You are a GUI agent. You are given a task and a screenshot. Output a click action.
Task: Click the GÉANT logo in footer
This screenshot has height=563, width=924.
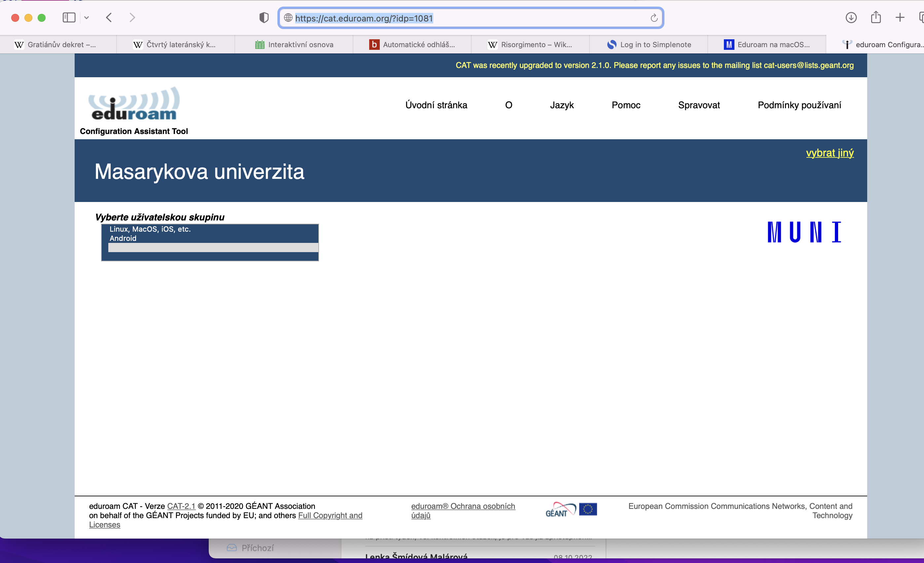click(x=561, y=510)
